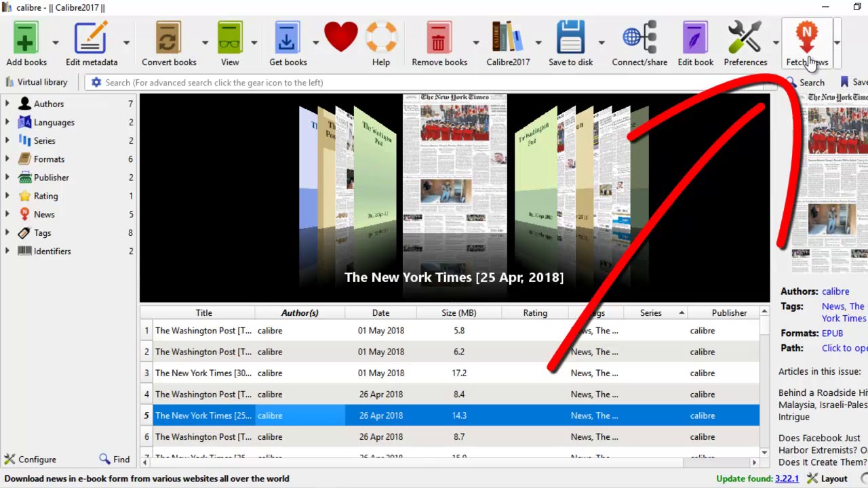Expand the Identifiers category
Screen dimensions: 868x488
7,251
